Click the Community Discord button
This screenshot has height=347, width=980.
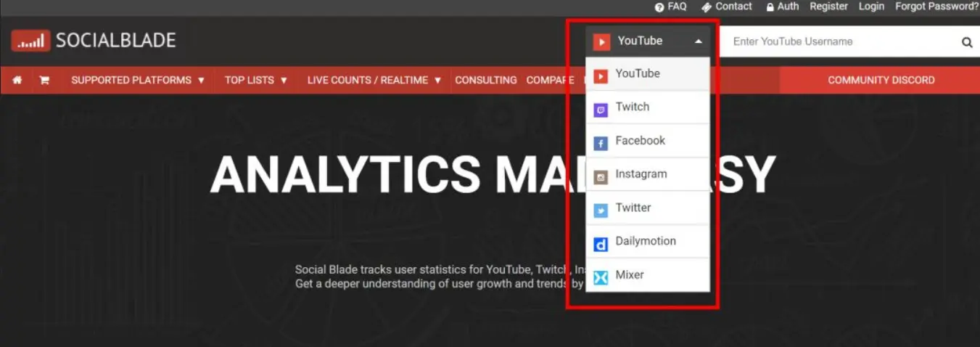coord(881,80)
